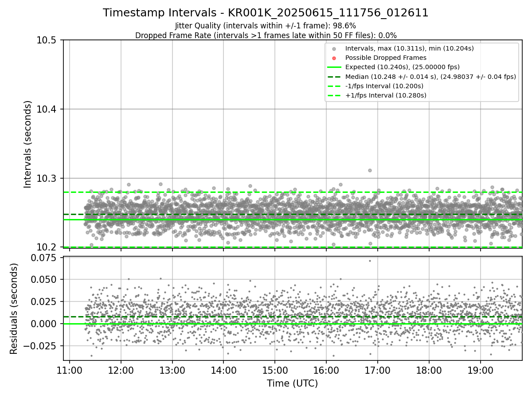Click the x-axis tick label '11:00'

(70, 370)
